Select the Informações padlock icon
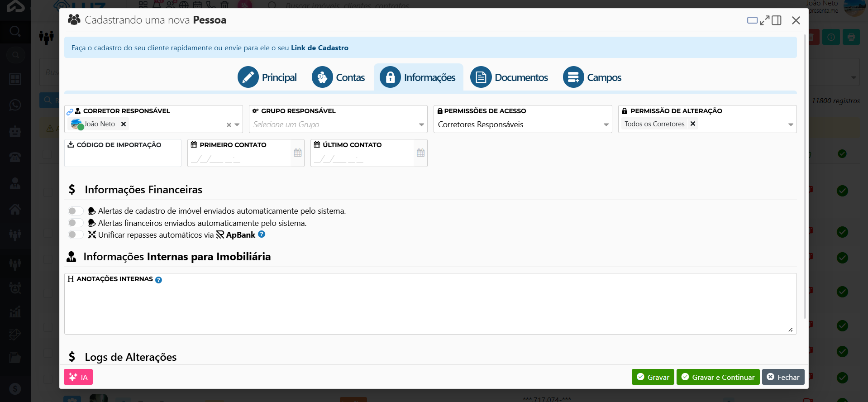Image resolution: width=868 pixels, height=402 pixels. 390,77
